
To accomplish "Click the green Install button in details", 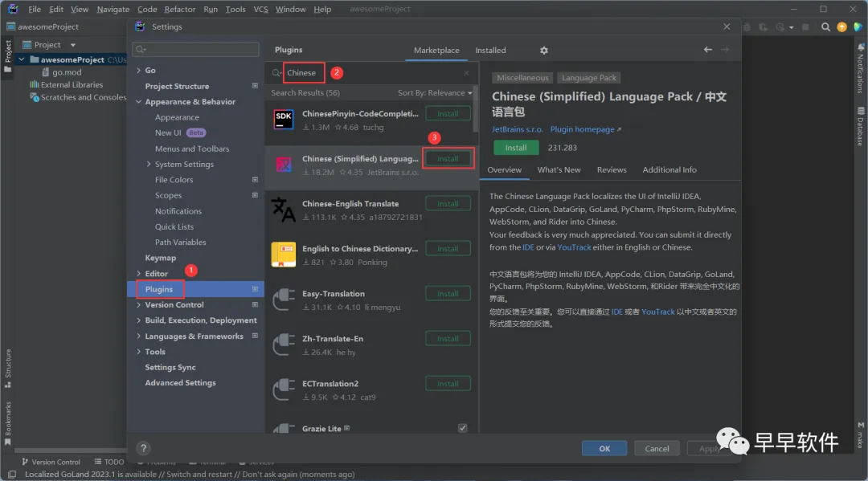I will 516,148.
